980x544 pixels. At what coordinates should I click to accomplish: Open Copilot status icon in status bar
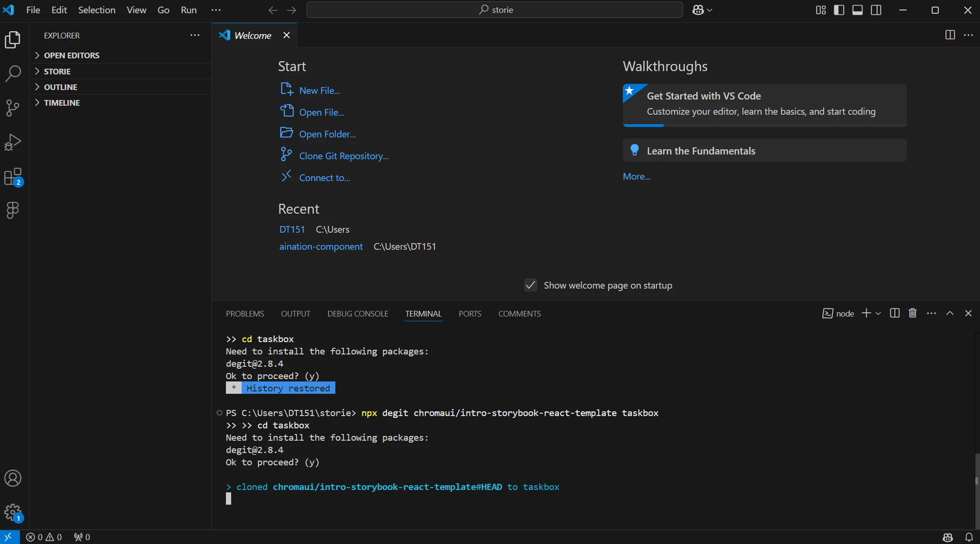[948, 537]
